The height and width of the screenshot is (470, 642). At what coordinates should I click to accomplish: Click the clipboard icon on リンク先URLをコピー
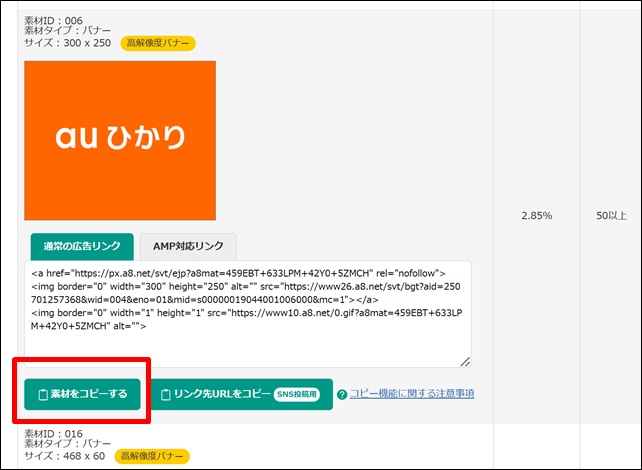point(166,394)
